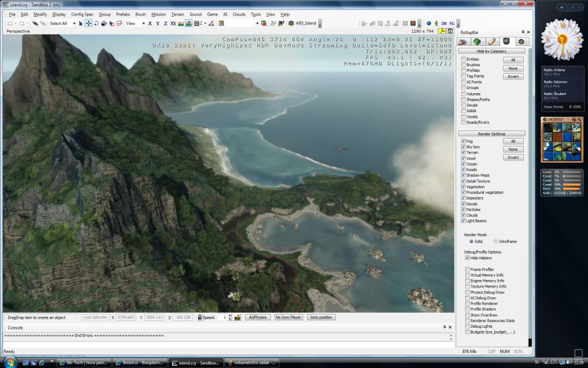Select Wireframe render mode
Image resolution: width=588 pixels, height=368 pixels.
coord(496,242)
